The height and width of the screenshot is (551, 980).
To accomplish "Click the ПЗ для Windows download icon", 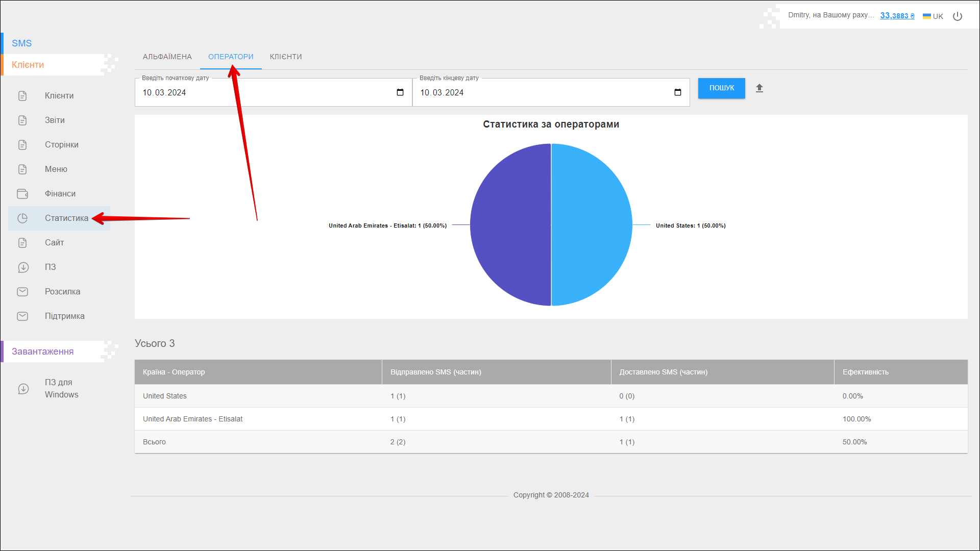I will tap(23, 389).
